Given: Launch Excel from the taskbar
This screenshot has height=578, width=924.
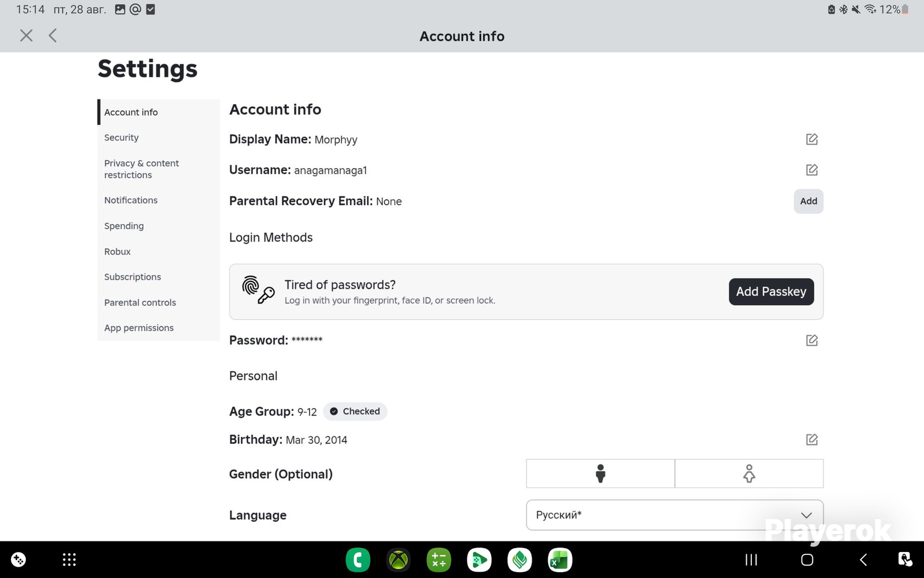Looking at the screenshot, I should coord(560,560).
